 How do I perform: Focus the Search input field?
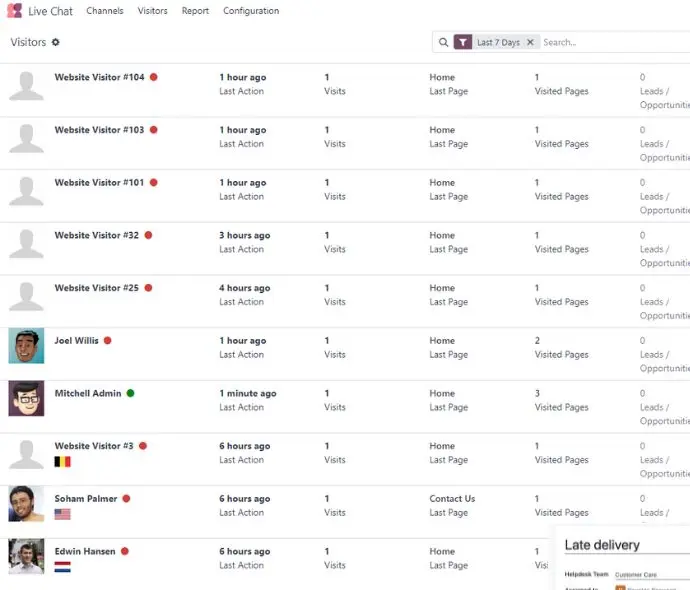(x=615, y=42)
